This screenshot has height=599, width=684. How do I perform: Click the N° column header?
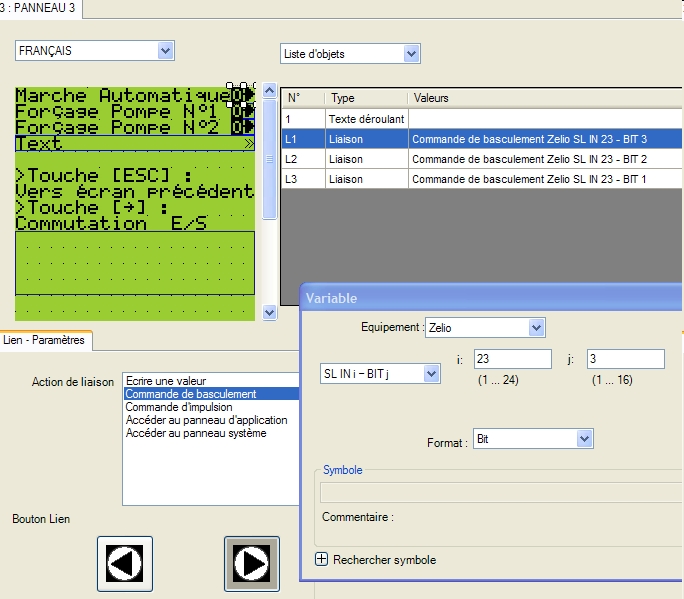(x=303, y=98)
